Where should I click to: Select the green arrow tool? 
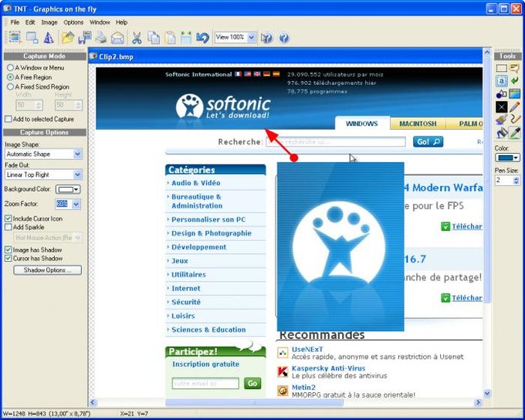514,81
